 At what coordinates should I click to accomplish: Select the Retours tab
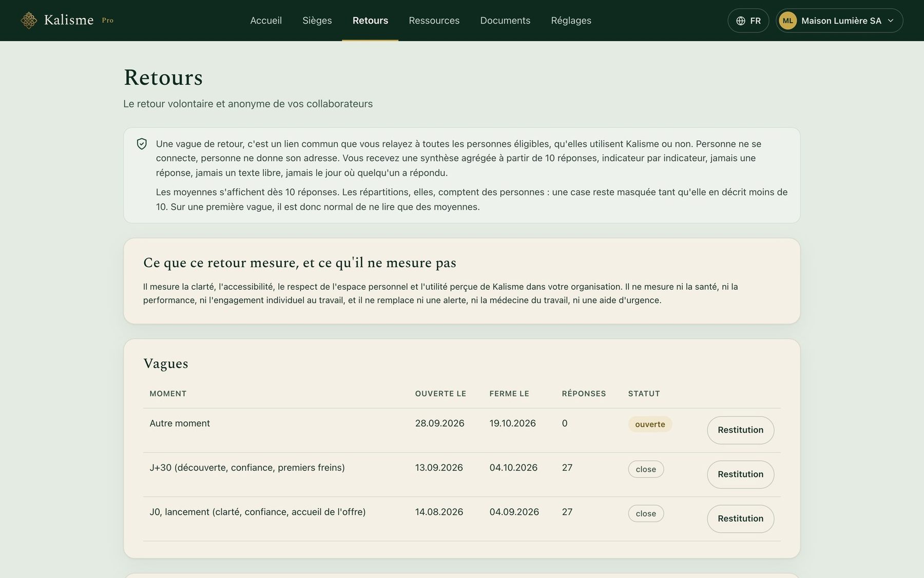[370, 21]
